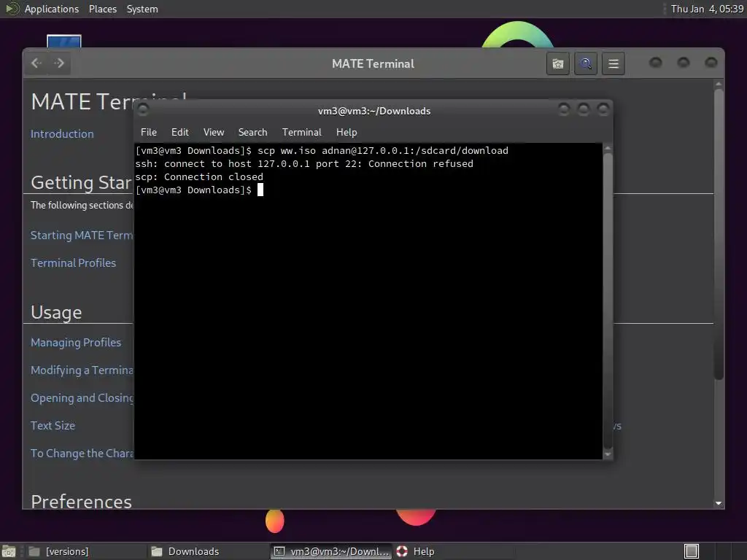This screenshot has height=560, width=747.
Task: Open the Applications menu in top panel
Action: point(52,9)
